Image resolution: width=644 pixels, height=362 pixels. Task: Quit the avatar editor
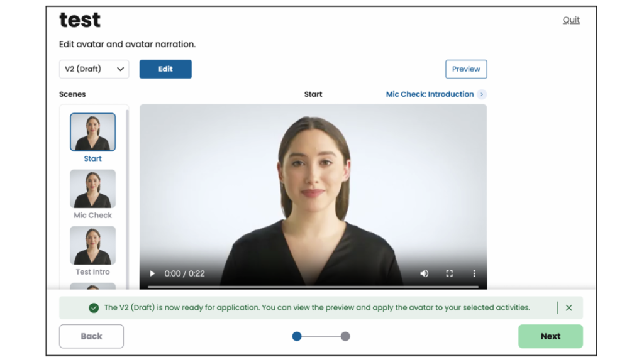[571, 20]
